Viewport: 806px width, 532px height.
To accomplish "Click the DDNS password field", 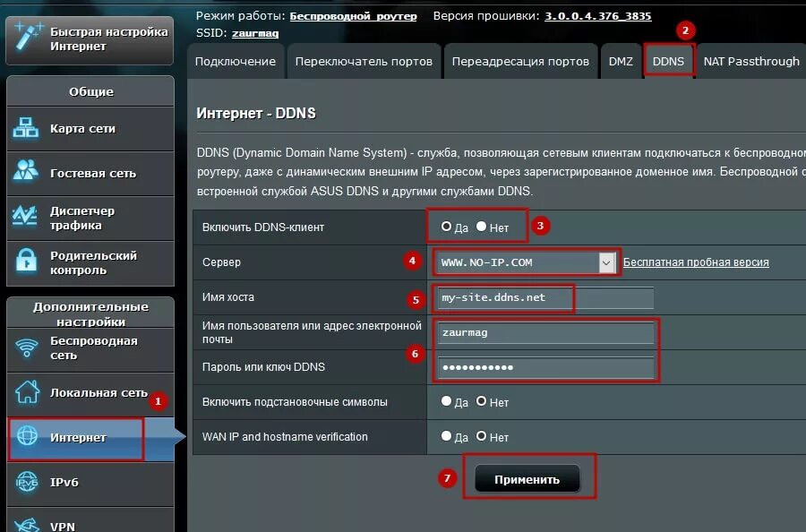I will (545, 367).
